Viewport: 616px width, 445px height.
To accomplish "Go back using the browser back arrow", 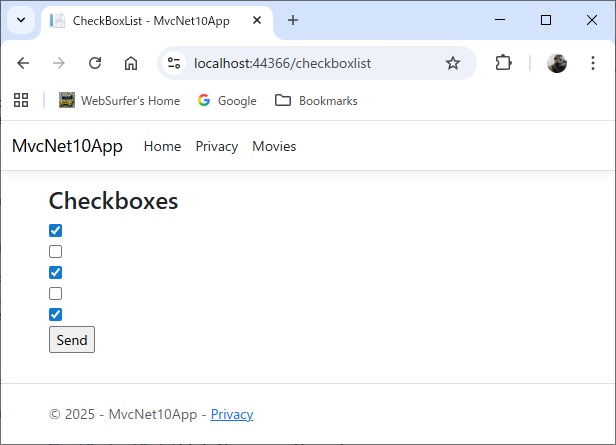I will point(23,63).
